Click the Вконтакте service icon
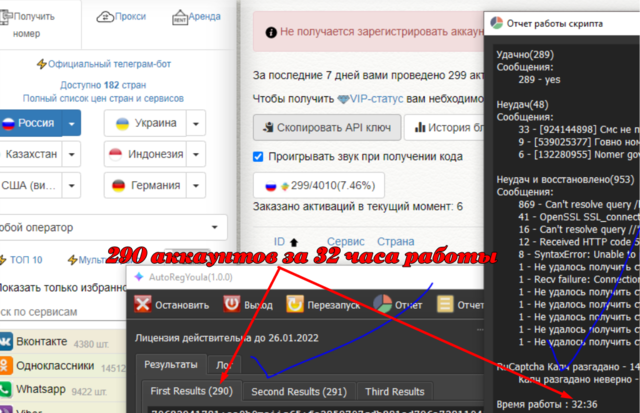The image size is (640, 413). click(5, 340)
